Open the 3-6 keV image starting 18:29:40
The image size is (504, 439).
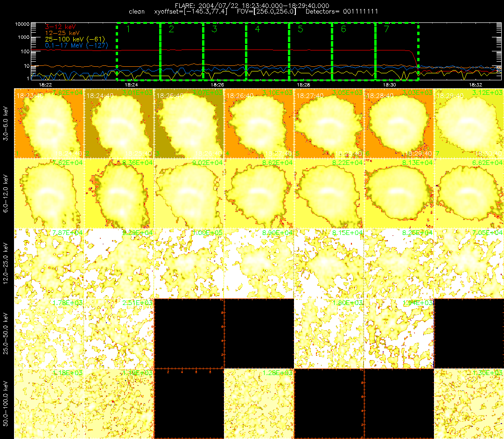(x=469, y=123)
